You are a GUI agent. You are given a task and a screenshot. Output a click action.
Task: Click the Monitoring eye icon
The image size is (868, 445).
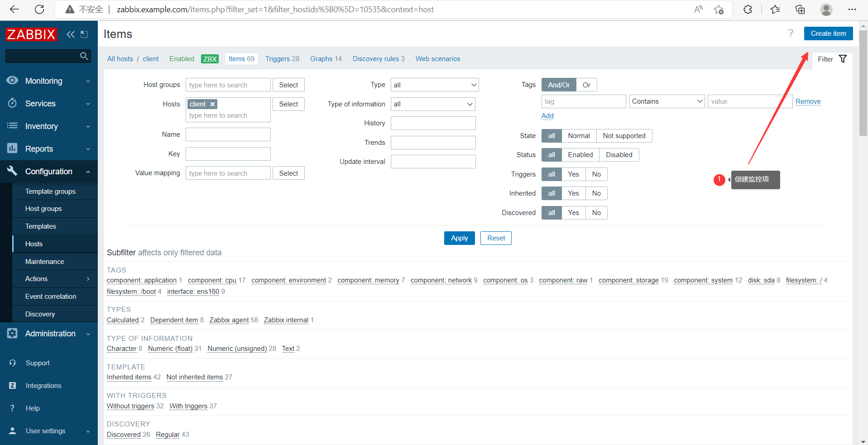[12, 81]
